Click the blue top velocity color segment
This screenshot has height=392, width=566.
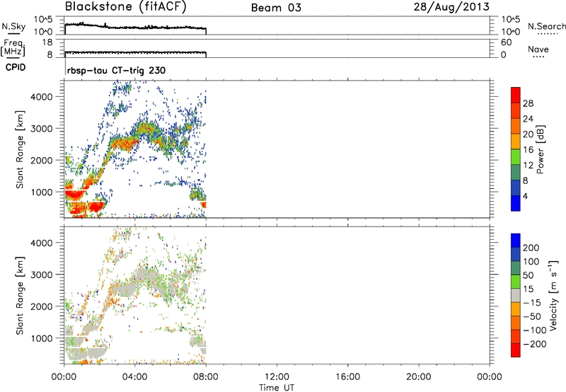click(516, 241)
